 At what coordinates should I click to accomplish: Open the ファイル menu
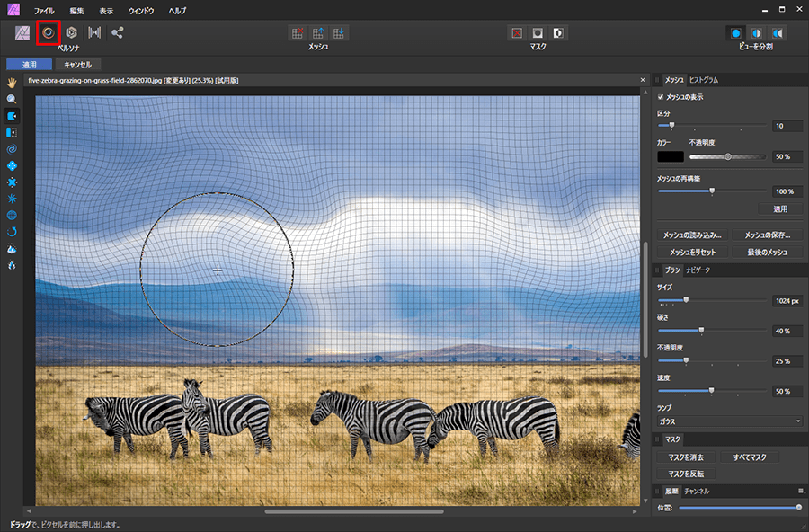(x=43, y=10)
